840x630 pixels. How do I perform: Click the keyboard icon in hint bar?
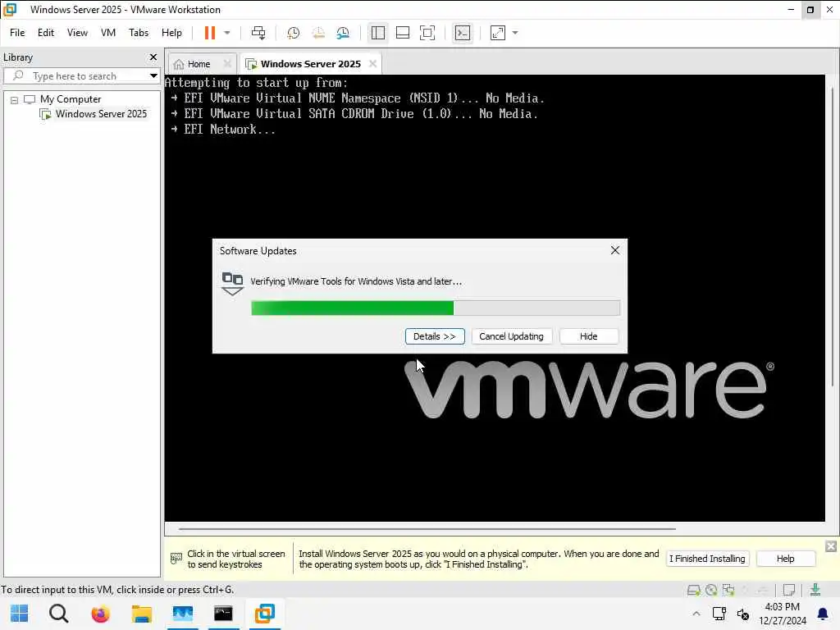(176, 559)
